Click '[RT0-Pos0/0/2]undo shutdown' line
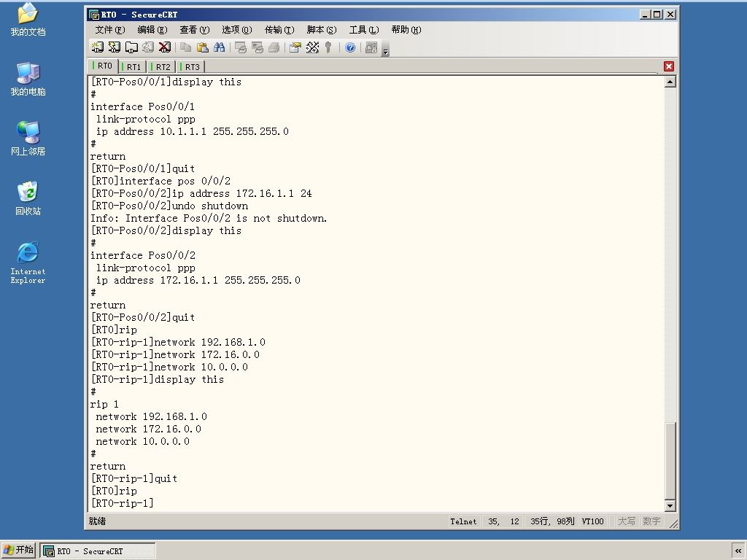The width and height of the screenshot is (747, 560). pos(169,206)
